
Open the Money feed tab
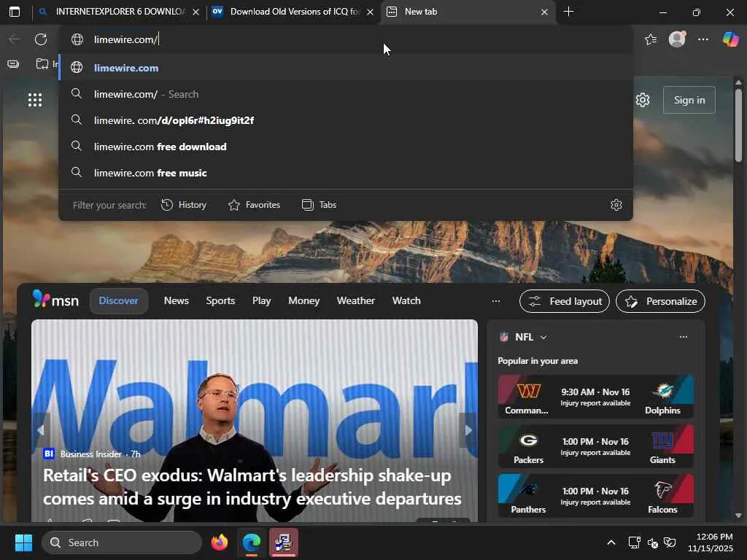[304, 301]
